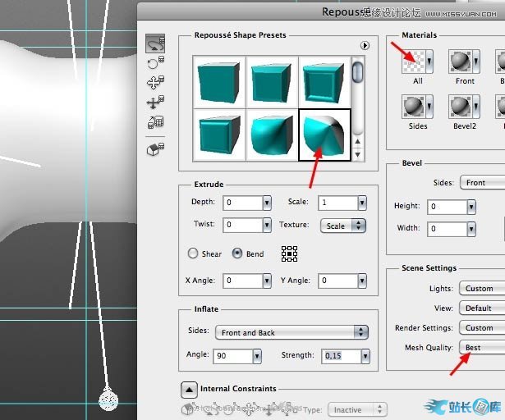The image size is (505, 420).
Task: Select the 3D roll mesh tool
Action: pyautogui.click(x=154, y=63)
